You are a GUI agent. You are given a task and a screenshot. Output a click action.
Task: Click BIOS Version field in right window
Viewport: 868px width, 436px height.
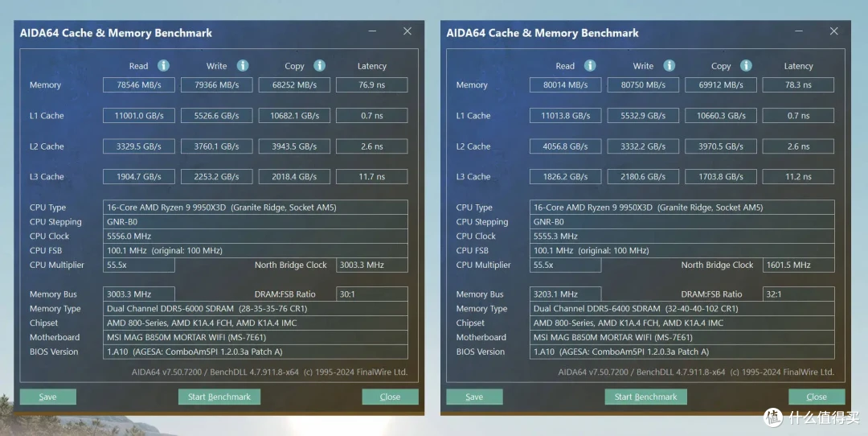pos(682,352)
